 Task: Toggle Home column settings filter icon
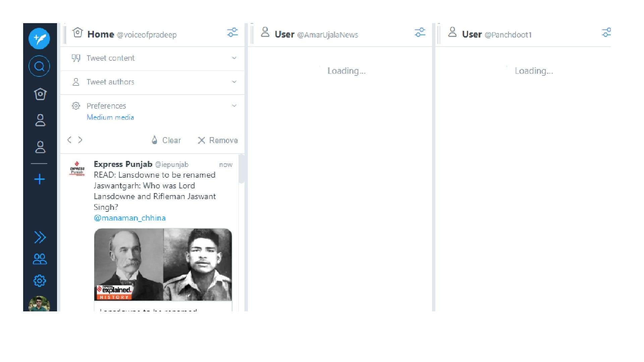[232, 33]
